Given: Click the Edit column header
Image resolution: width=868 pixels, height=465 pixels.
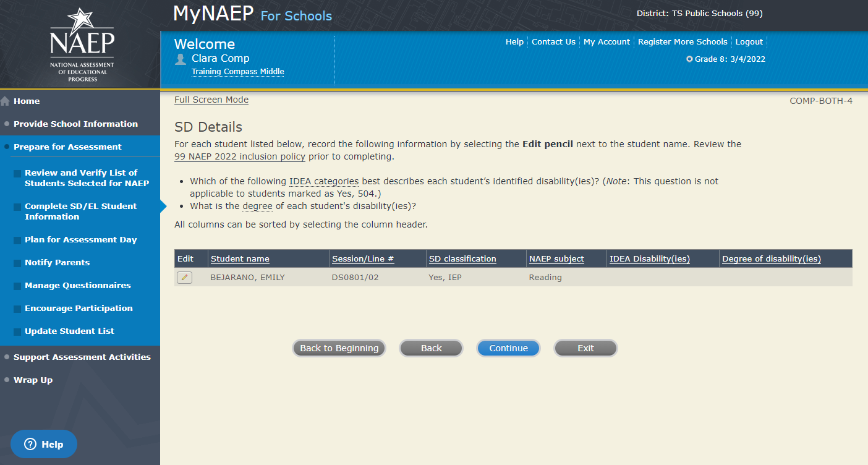Looking at the screenshot, I should 185,259.
